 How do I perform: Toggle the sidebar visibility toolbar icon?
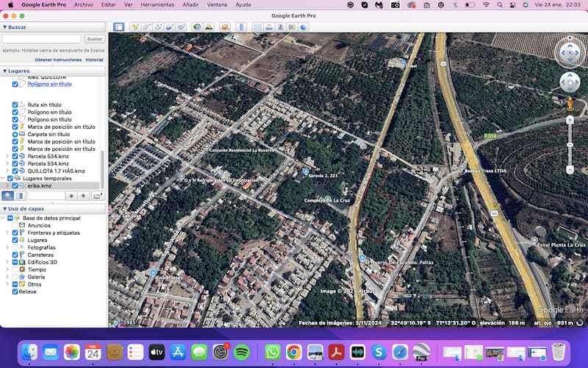click(x=119, y=27)
